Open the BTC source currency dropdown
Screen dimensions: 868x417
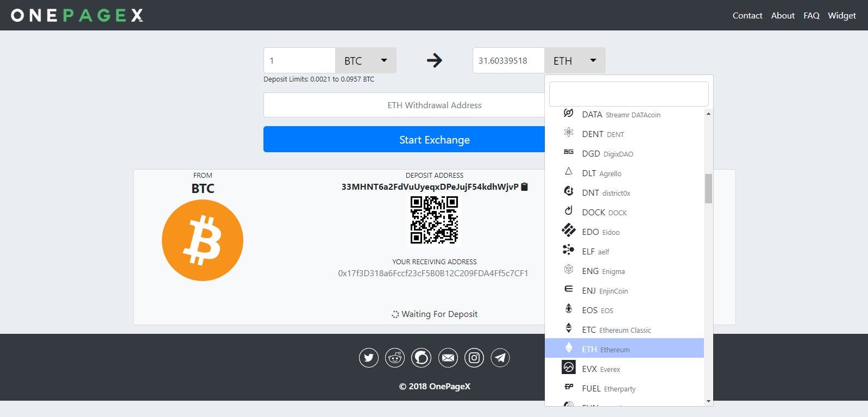click(366, 60)
